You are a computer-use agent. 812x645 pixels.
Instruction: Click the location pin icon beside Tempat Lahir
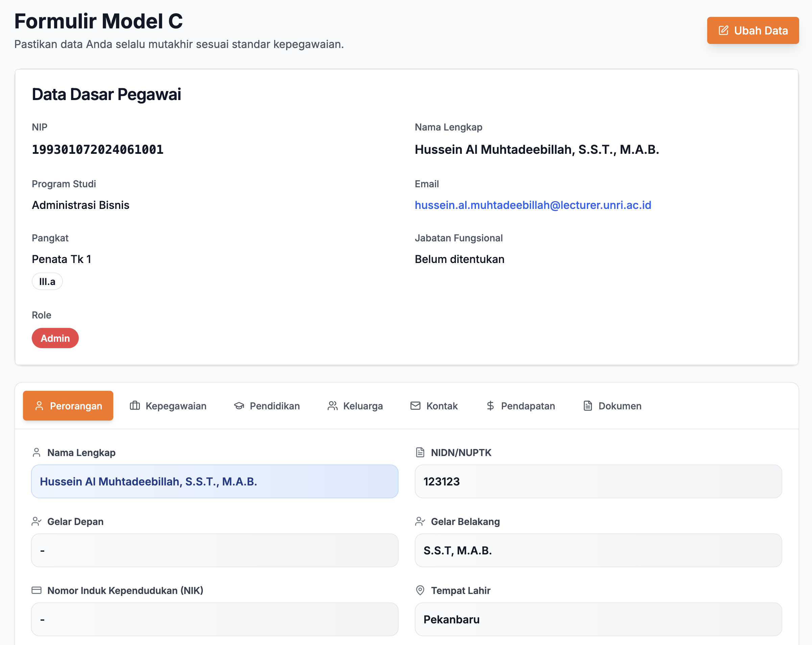point(420,590)
